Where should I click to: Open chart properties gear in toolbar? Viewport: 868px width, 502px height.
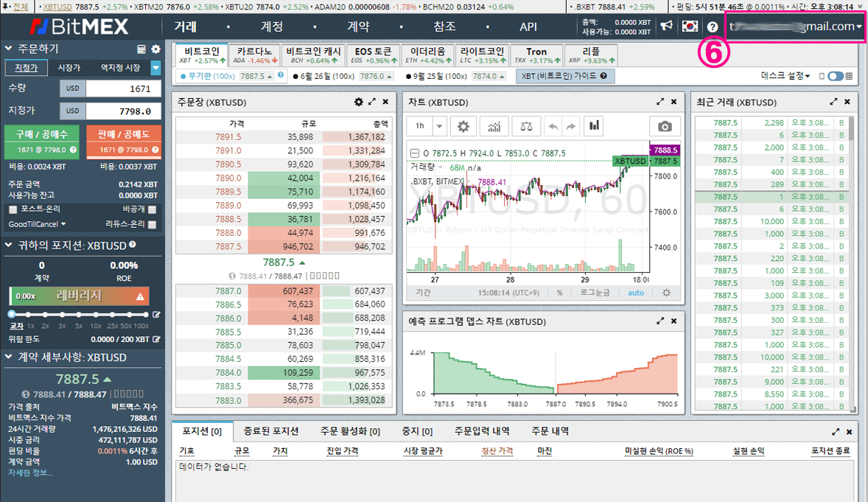463,126
